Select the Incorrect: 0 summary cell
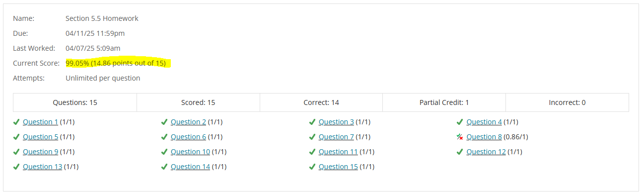This screenshot has width=644, height=195. coord(567,102)
